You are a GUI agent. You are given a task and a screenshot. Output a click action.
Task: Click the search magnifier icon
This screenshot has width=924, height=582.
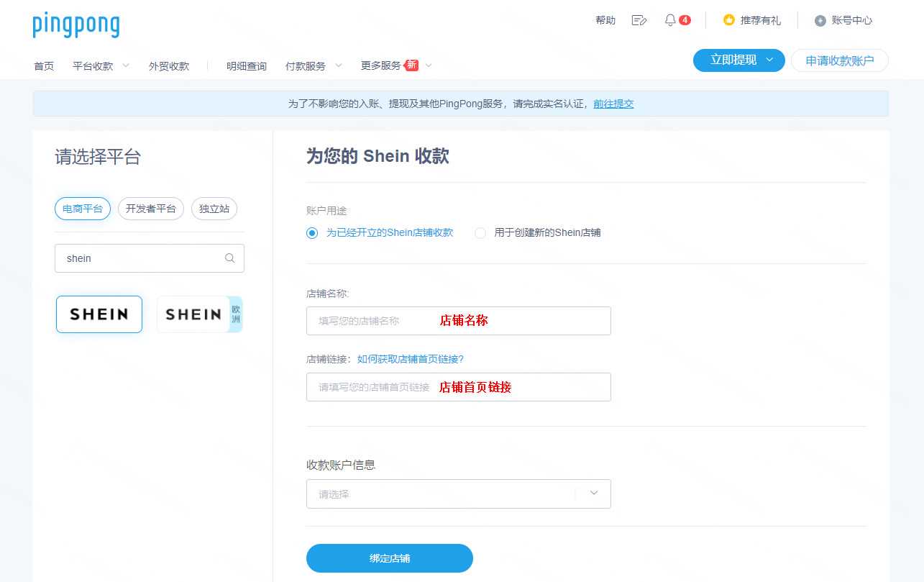[230, 258]
